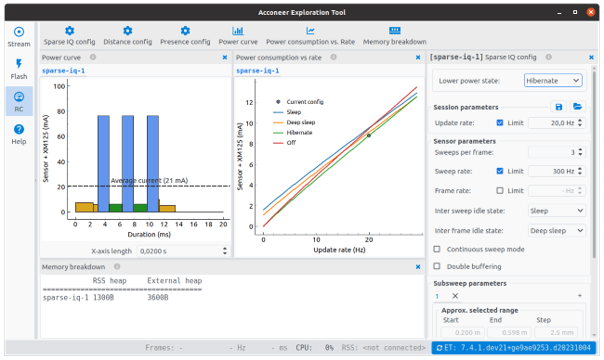Load session parameters with folder icon
The image size is (604, 360).
(577, 107)
